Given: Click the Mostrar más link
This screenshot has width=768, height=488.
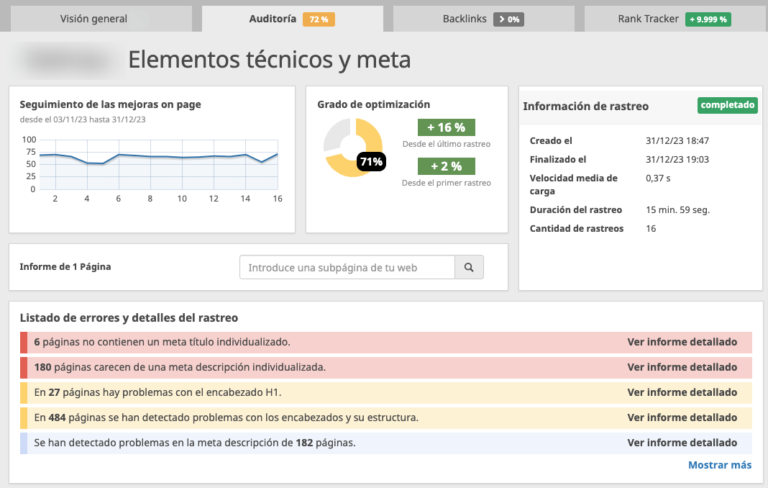Looking at the screenshot, I should [719, 465].
